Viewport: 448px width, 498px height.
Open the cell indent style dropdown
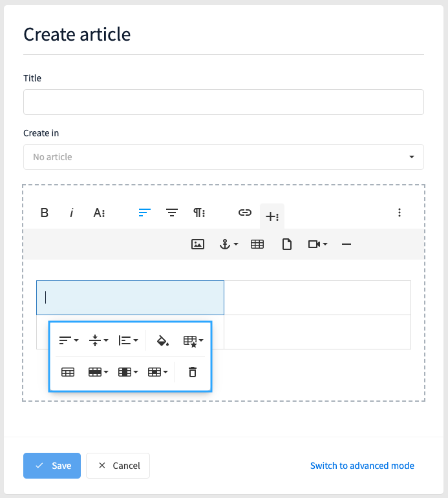point(128,340)
